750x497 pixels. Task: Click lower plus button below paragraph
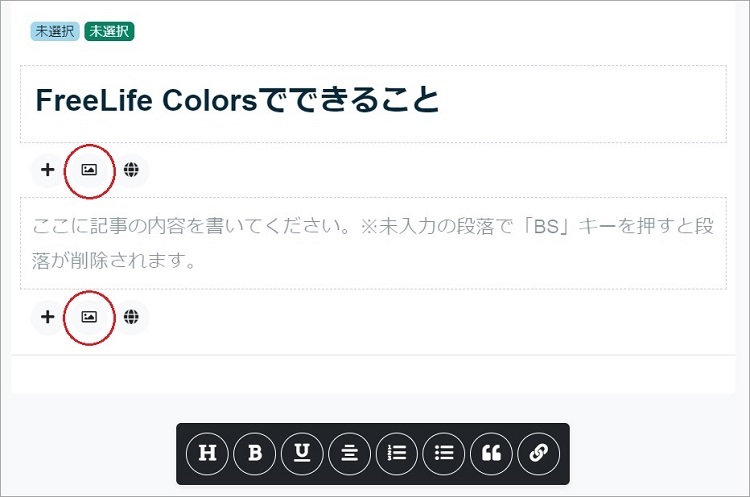coord(48,317)
